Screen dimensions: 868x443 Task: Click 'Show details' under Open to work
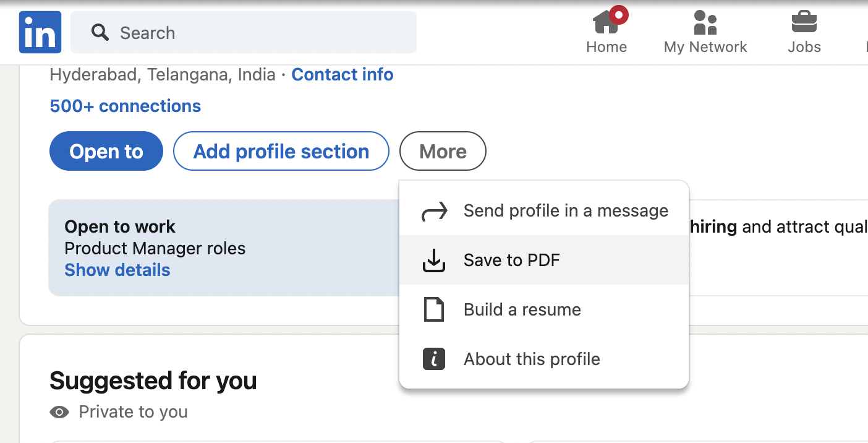click(117, 270)
